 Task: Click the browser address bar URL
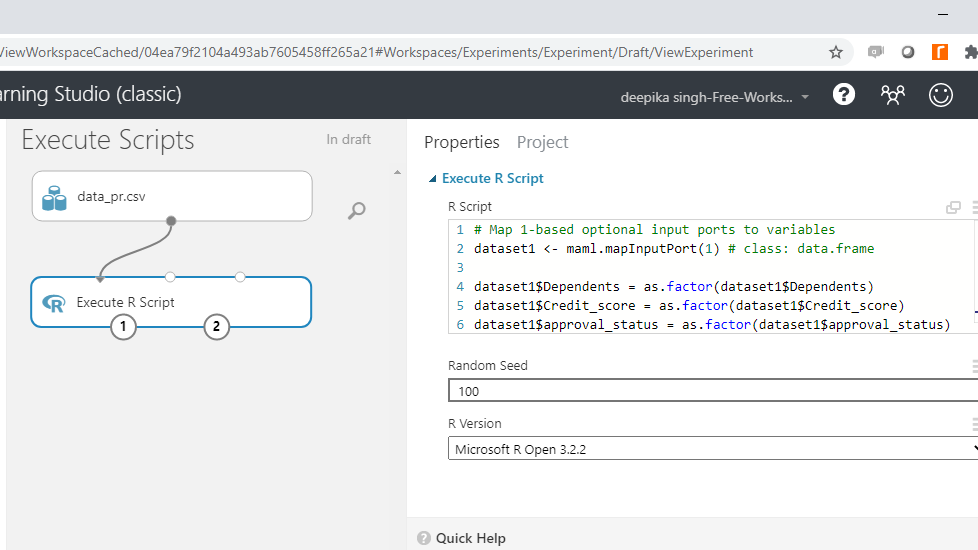pyautogui.click(x=376, y=52)
